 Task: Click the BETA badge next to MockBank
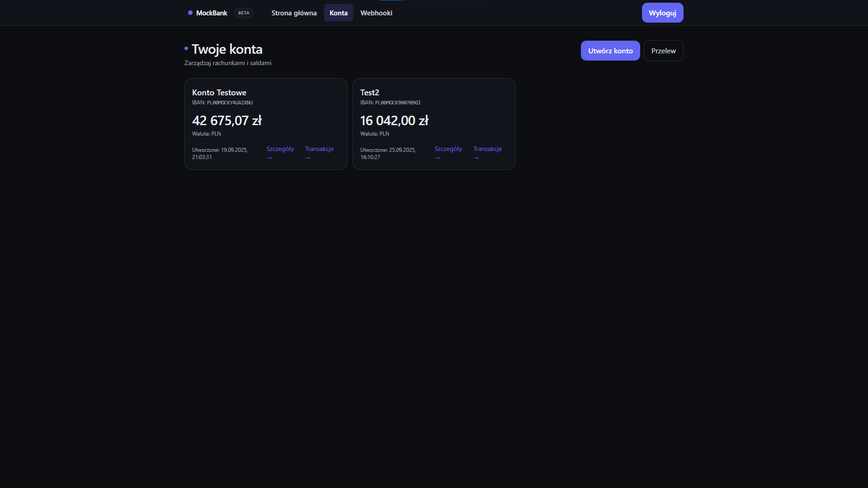pyautogui.click(x=244, y=13)
